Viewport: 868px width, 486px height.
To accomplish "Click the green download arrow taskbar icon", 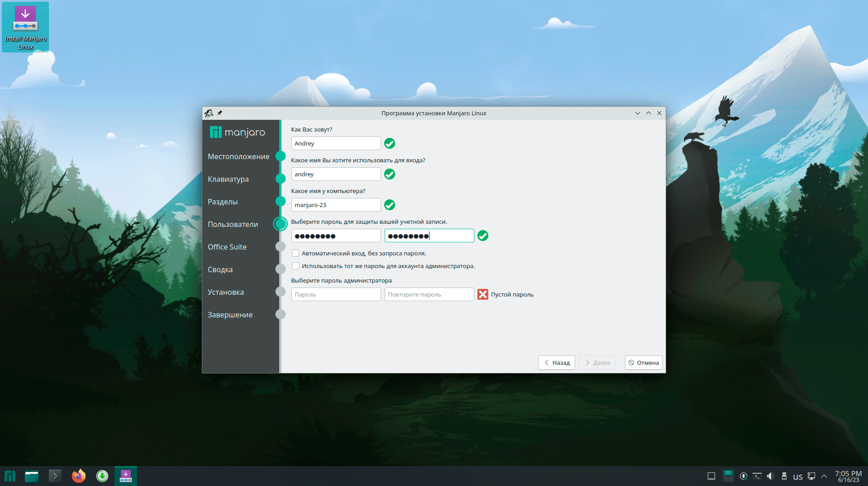I will 102,476.
